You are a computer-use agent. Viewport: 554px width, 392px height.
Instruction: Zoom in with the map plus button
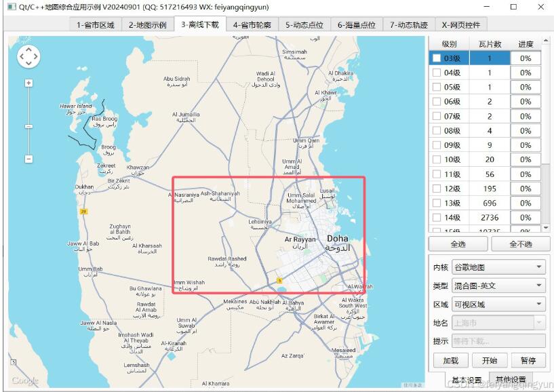28,83
